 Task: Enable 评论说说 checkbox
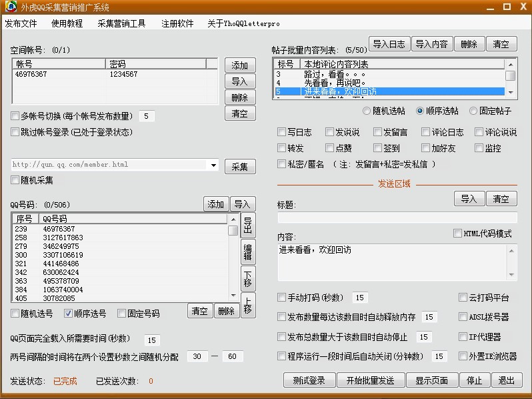pos(479,131)
